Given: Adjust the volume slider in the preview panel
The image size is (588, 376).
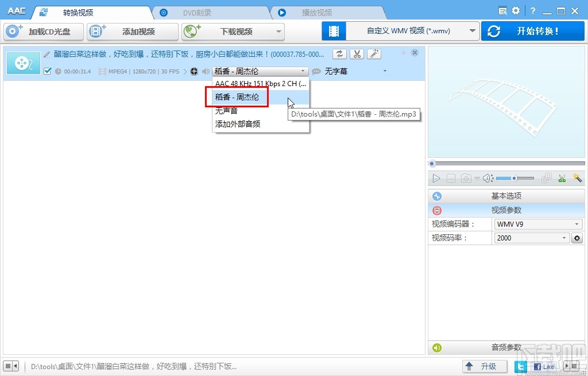Looking at the screenshot, I should tap(514, 178).
